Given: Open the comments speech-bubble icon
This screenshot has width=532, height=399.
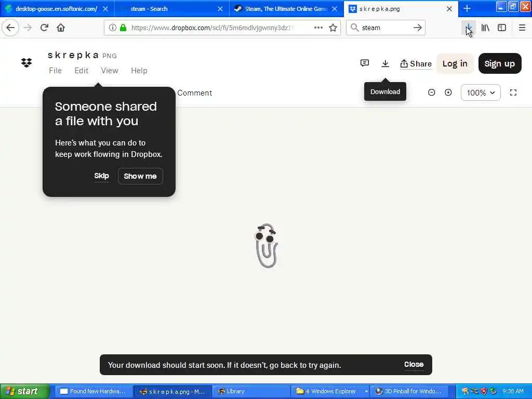Looking at the screenshot, I should tap(364, 63).
